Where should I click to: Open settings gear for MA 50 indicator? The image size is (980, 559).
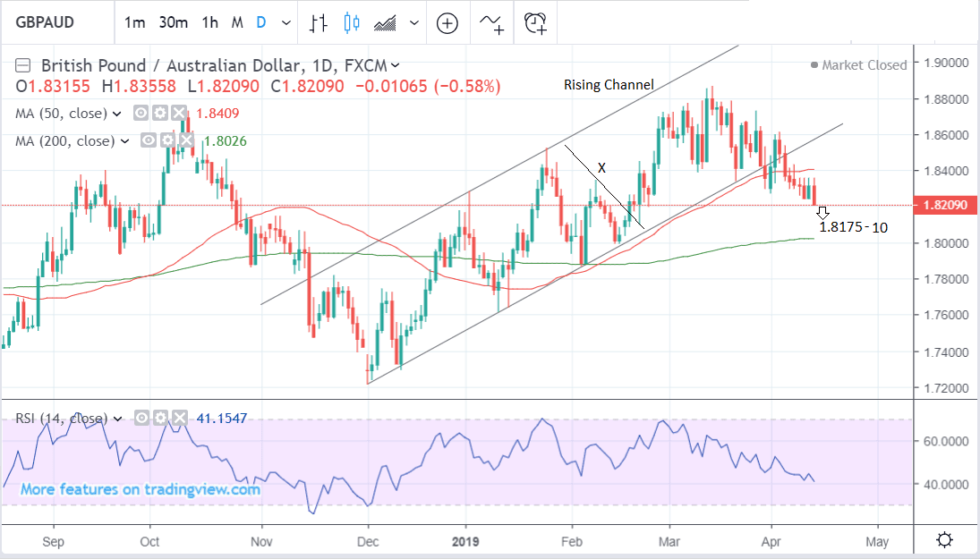[159, 114]
